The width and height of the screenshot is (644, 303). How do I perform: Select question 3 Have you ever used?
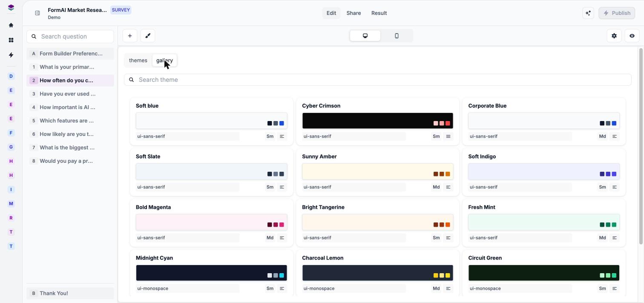(70, 94)
